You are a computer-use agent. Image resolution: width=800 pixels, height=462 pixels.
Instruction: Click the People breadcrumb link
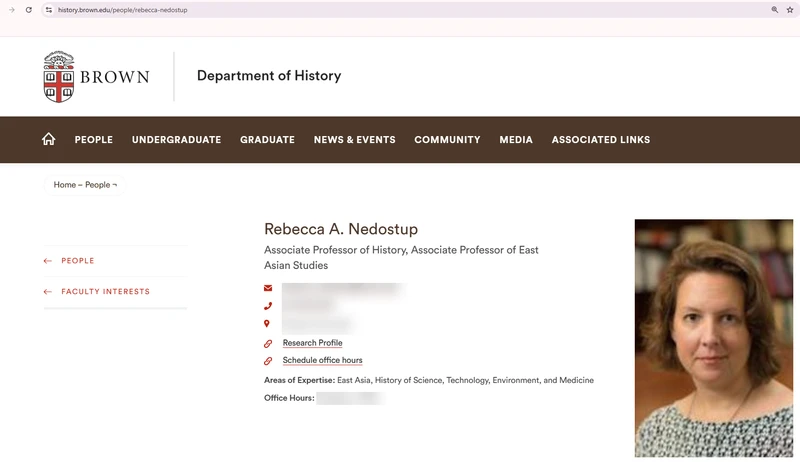click(x=97, y=185)
